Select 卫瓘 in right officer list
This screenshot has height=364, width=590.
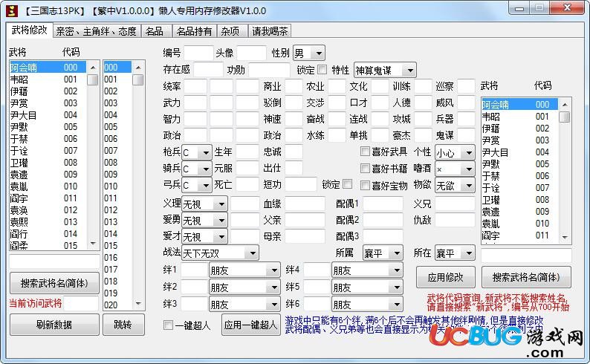[x=520, y=200]
